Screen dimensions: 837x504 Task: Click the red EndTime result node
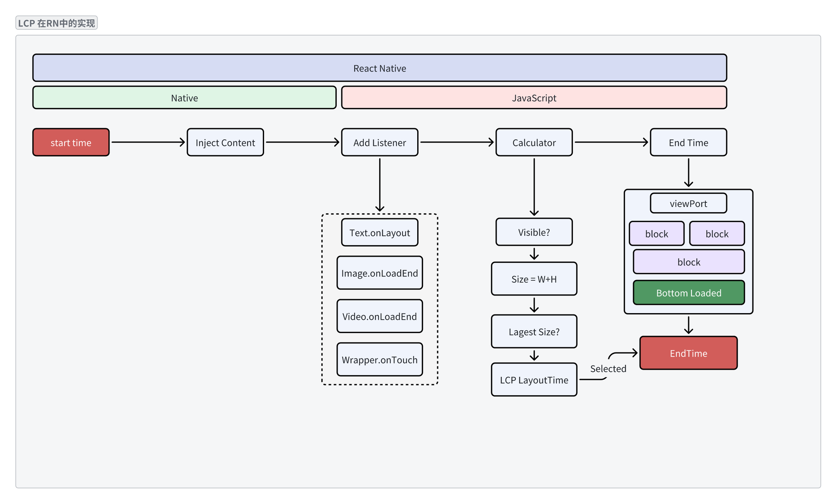[x=689, y=353]
